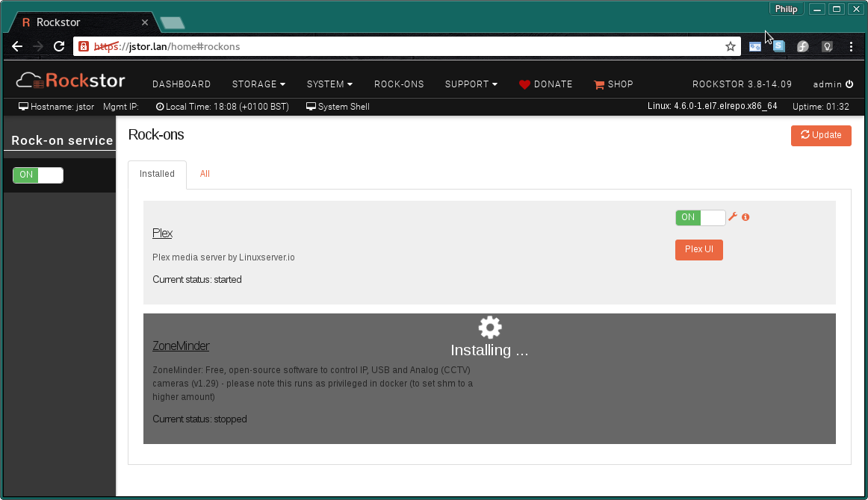Toggle the Rock-on service switch
Screen dimensions: 868x500
tap(37, 175)
